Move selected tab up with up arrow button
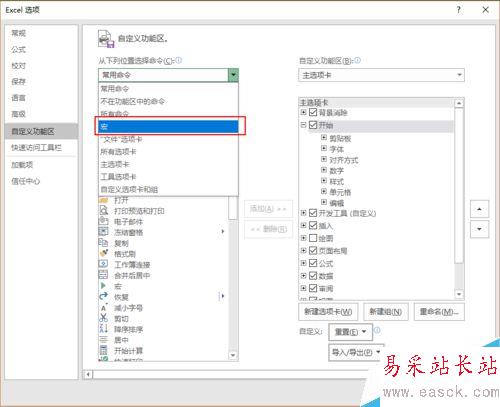The width and height of the screenshot is (500, 407). (479, 209)
